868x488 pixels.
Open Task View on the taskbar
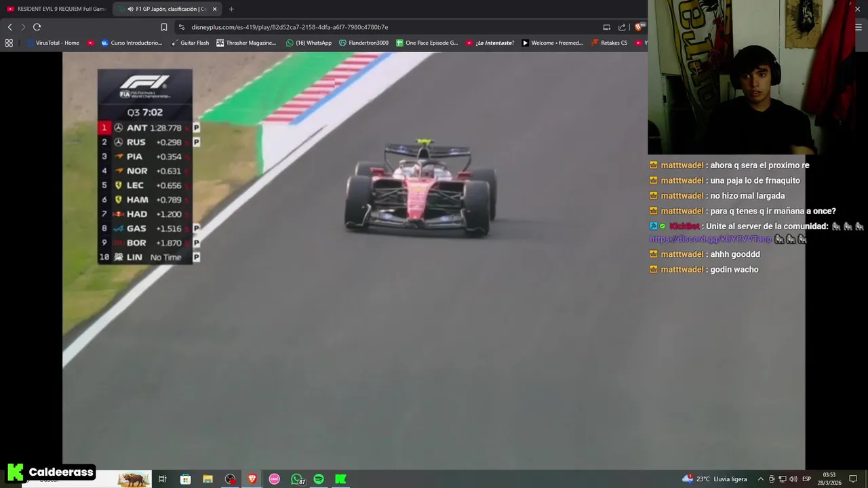click(163, 479)
